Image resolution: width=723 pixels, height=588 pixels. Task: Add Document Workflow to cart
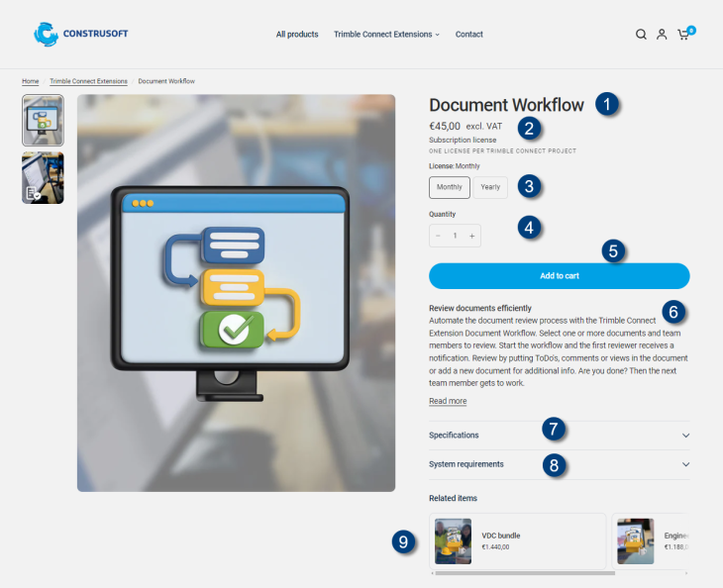[x=560, y=276]
